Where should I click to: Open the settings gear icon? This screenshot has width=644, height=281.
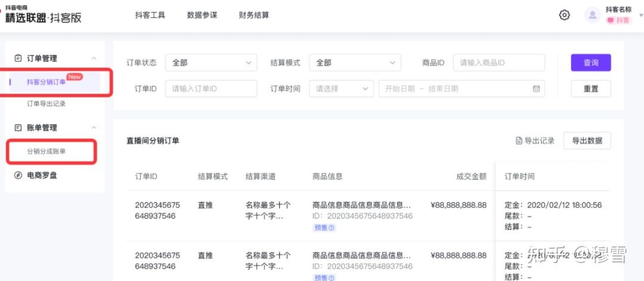point(564,15)
